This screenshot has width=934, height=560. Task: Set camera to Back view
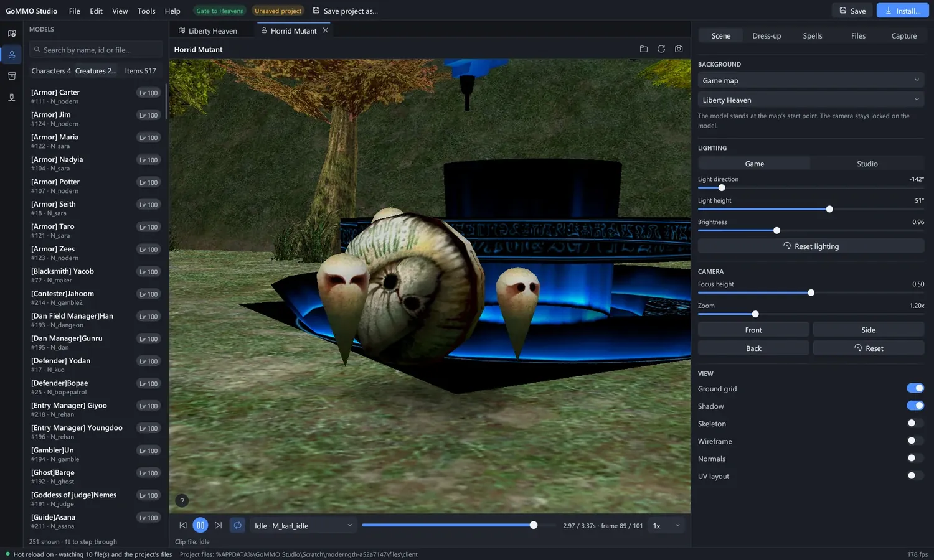(x=753, y=348)
